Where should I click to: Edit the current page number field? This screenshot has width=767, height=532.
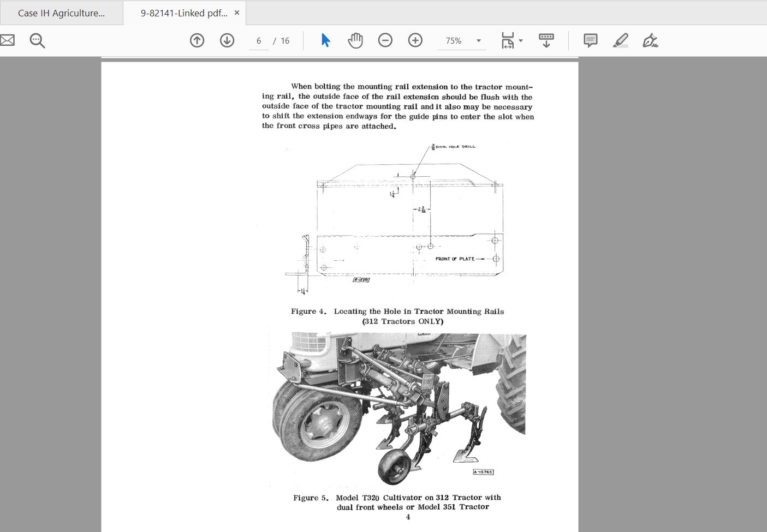[x=258, y=40]
